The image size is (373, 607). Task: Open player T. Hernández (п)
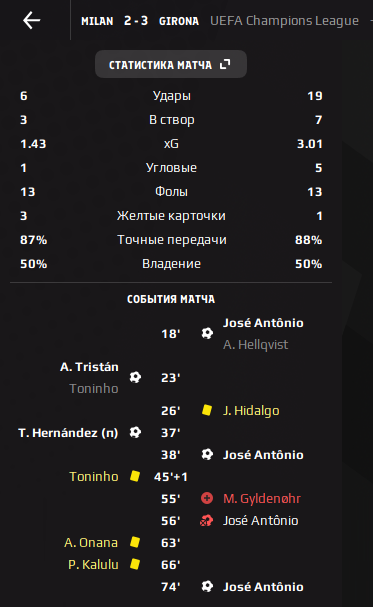tap(68, 433)
